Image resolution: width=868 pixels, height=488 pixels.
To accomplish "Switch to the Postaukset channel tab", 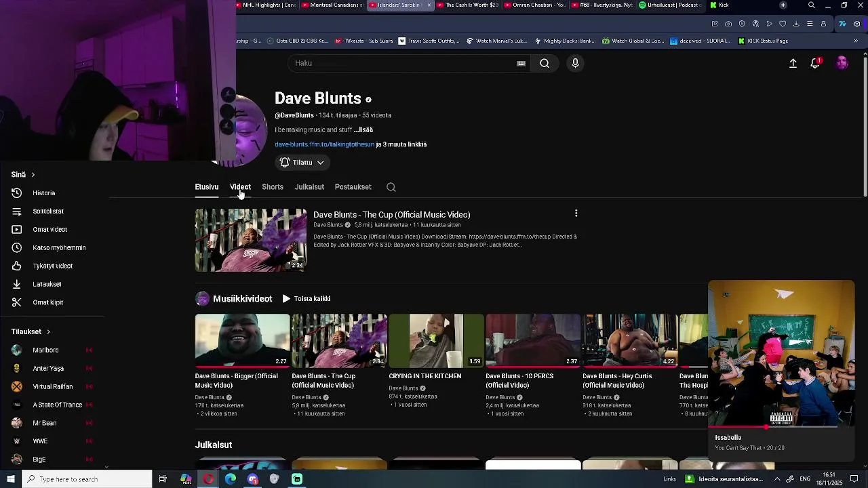I will pos(353,187).
